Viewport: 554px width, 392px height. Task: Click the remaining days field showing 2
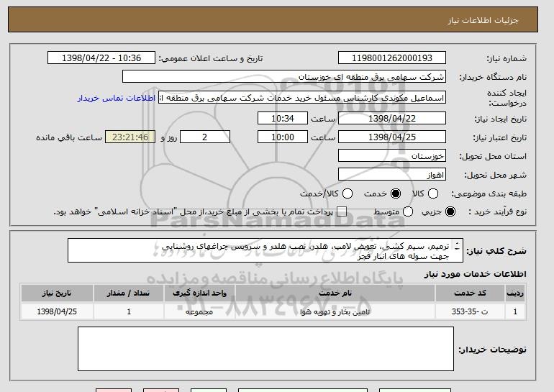pos(205,137)
